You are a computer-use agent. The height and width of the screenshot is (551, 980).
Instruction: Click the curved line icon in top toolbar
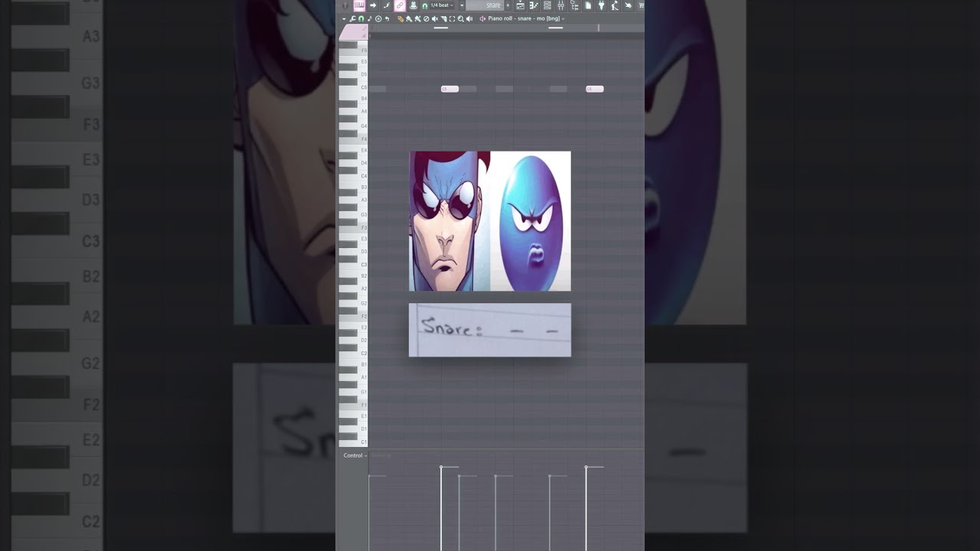(387, 5)
